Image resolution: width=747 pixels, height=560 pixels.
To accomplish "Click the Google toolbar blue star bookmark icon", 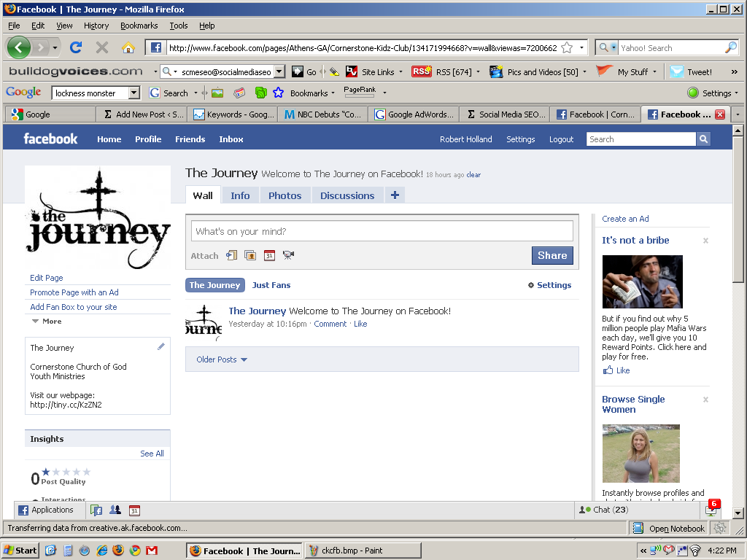I will click(x=278, y=93).
